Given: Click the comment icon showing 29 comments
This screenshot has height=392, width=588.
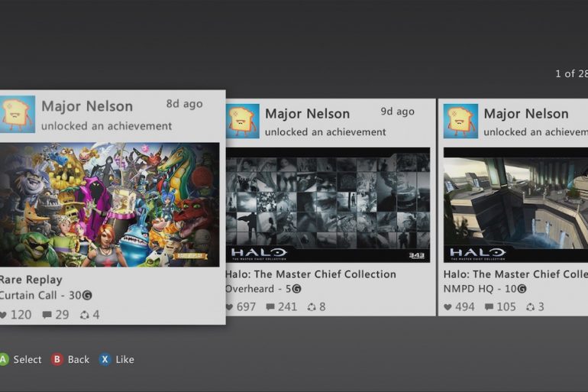Looking at the screenshot, I should [x=47, y=315].
